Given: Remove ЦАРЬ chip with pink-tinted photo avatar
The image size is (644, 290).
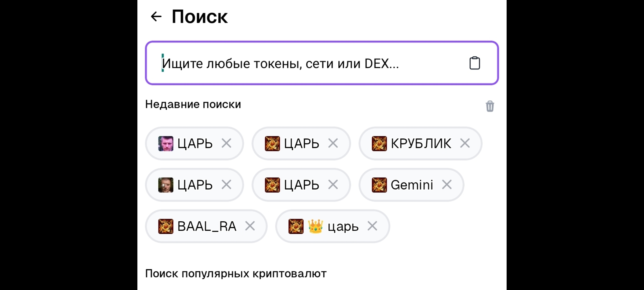Looking at the screenshot, I should pyautogui.click(x=226, y=143).
